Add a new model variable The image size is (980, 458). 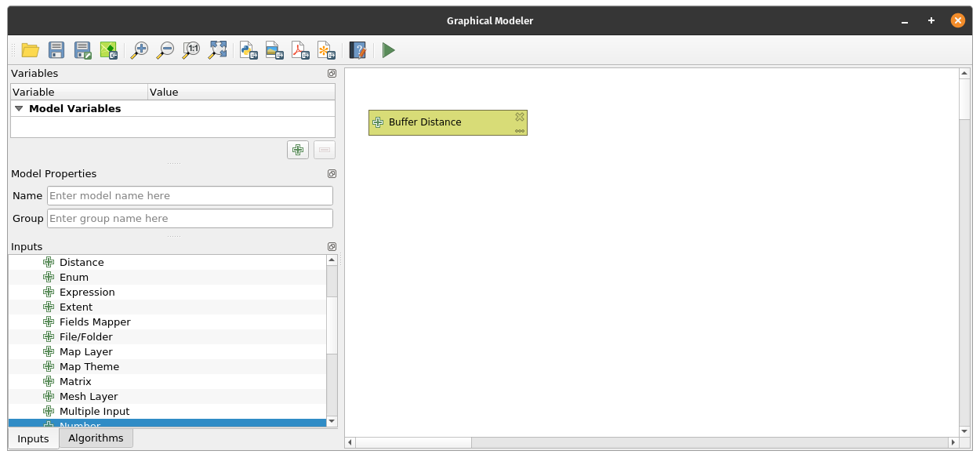pos(298,150)
